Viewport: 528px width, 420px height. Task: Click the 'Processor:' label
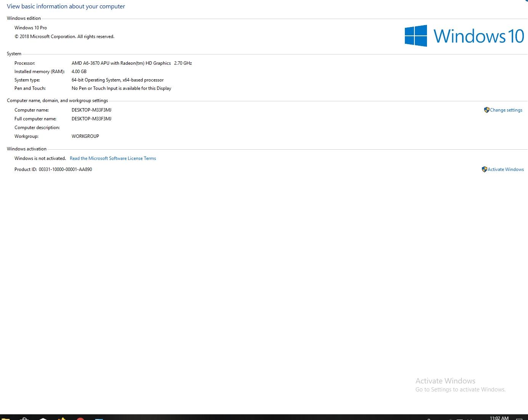25,63
